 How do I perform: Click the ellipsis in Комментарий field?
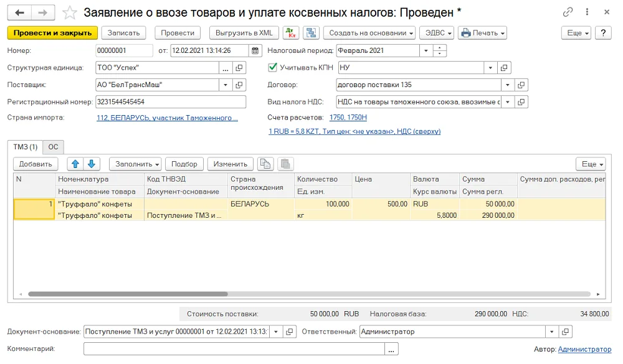pyautogui.click(x=391, y=349)
